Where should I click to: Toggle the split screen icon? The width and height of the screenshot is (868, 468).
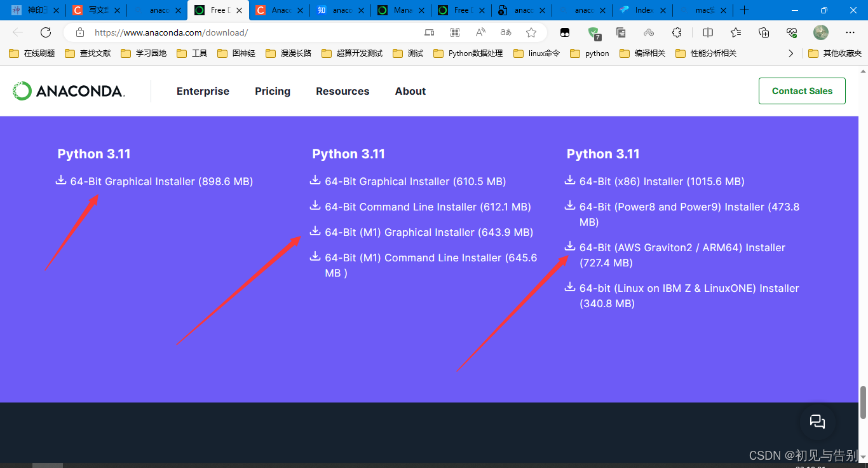708,32
